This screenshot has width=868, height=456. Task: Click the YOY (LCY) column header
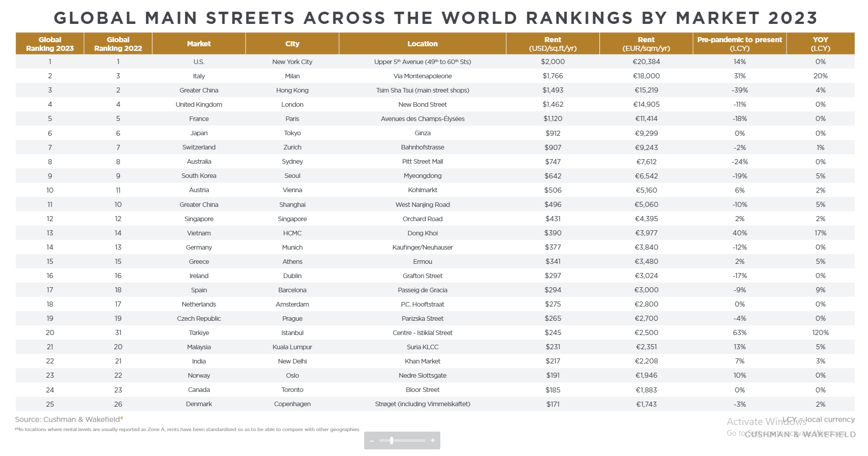click(x=820, y=44)
